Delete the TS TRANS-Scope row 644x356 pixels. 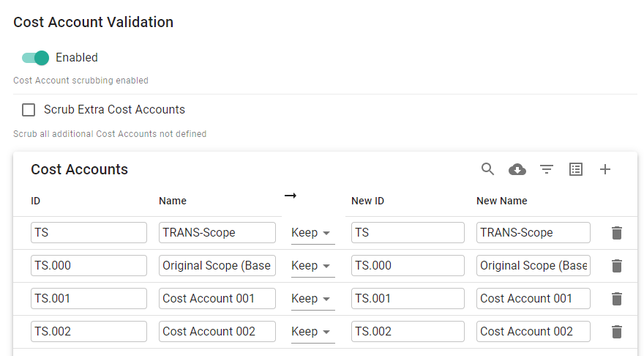616,233
